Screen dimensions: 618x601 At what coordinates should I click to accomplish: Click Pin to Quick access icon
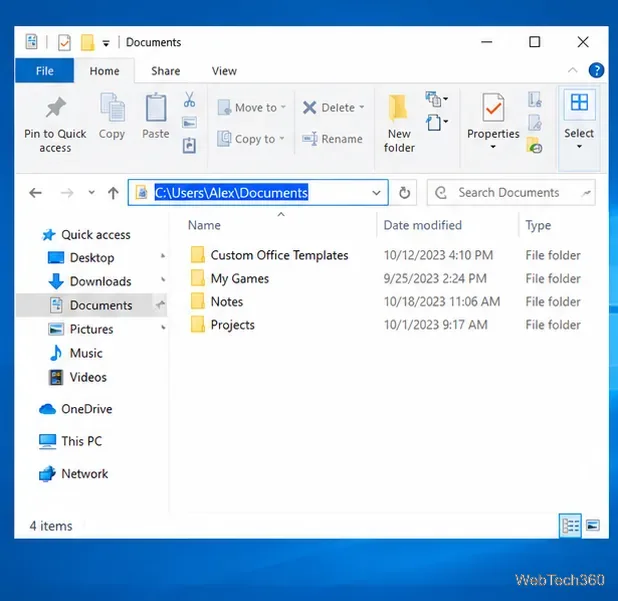56,108
